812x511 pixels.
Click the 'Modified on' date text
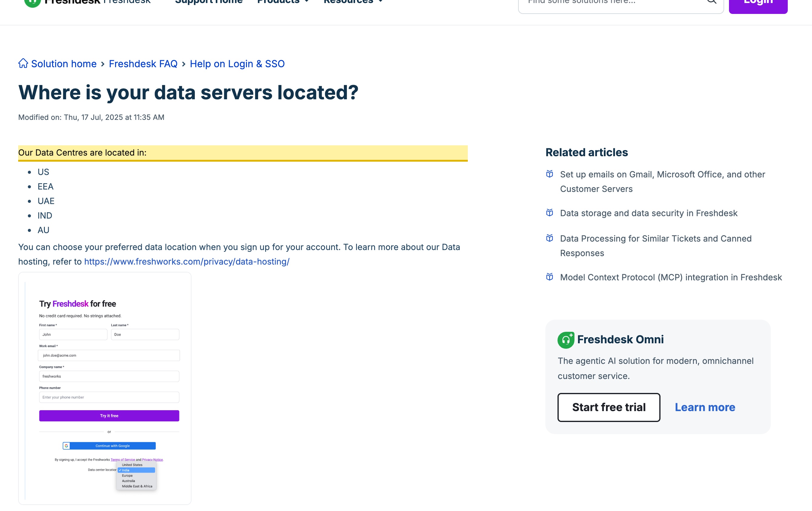coord(91,117)
